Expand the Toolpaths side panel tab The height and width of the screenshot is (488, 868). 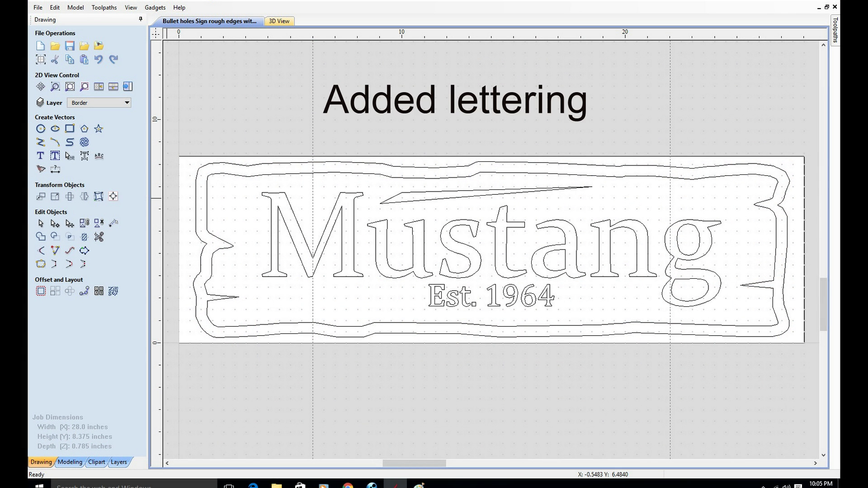tap(835, 30)
